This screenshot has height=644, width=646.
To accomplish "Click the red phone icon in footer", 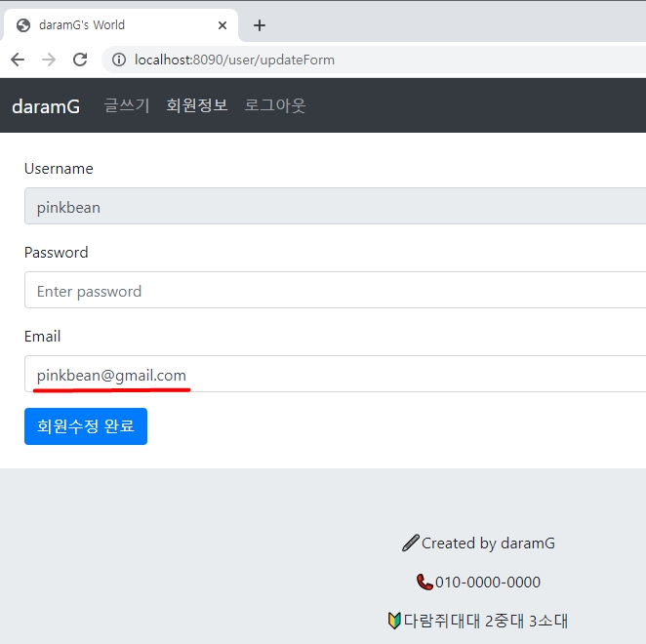I will click(424, 582).
